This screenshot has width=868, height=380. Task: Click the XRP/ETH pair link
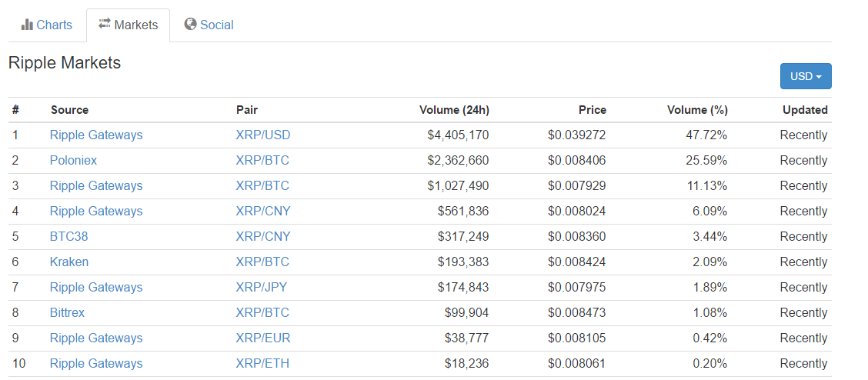(x=262, y=364)
